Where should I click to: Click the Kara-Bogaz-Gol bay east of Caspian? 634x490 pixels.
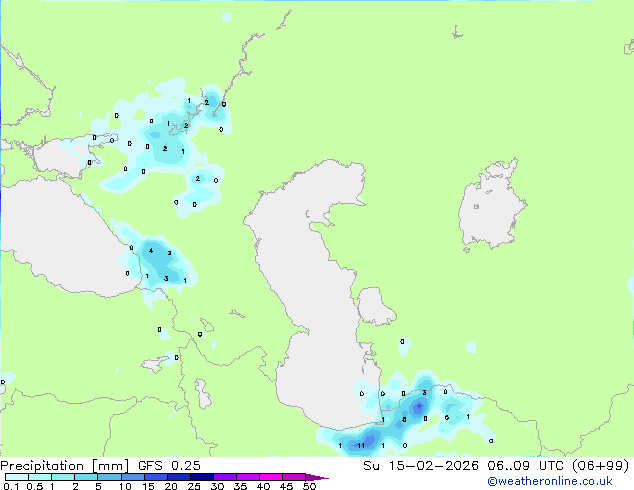coord(373,302)
